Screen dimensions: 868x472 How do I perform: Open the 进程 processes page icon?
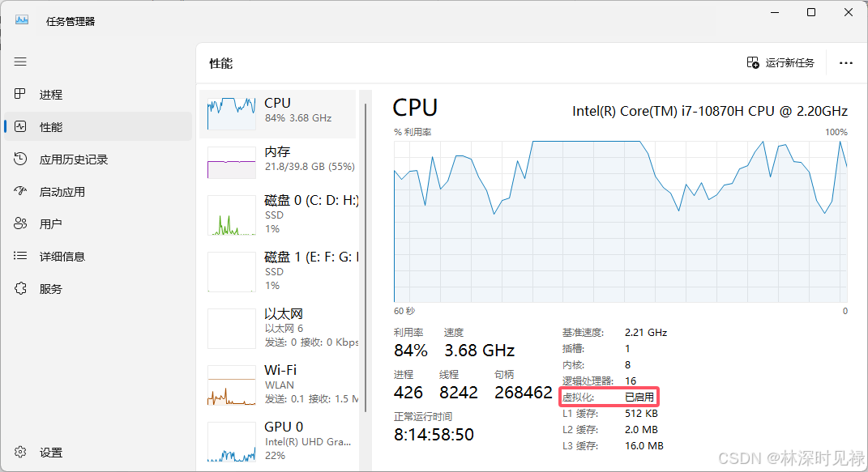tap(20, 94)
